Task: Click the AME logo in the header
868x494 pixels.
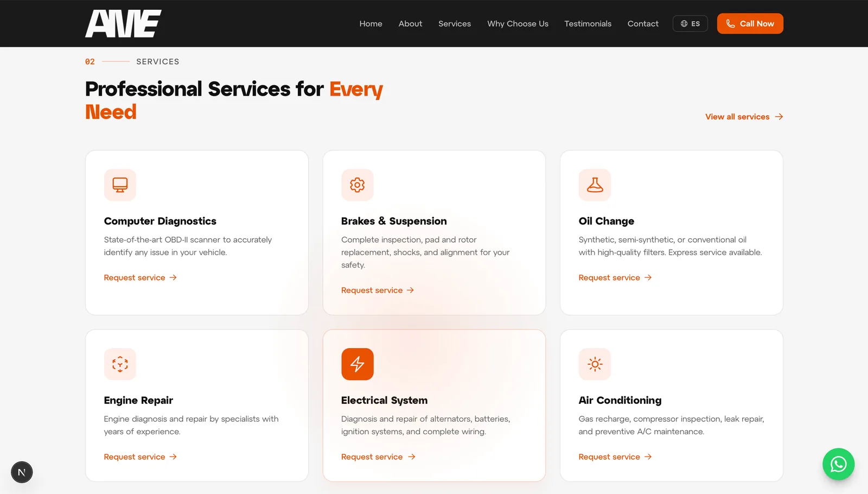Action: (x=123, y=24)
